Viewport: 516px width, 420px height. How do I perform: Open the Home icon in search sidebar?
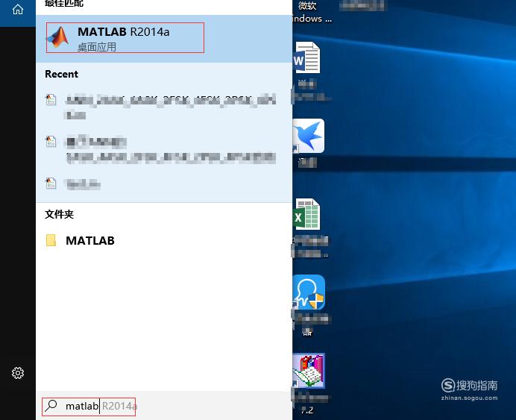tap(18, 9)
